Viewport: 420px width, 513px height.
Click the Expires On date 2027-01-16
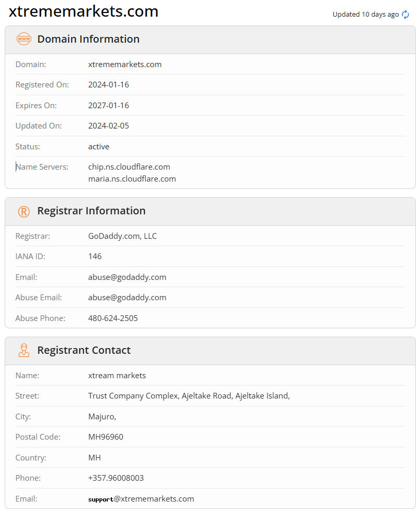click(109, 106)
